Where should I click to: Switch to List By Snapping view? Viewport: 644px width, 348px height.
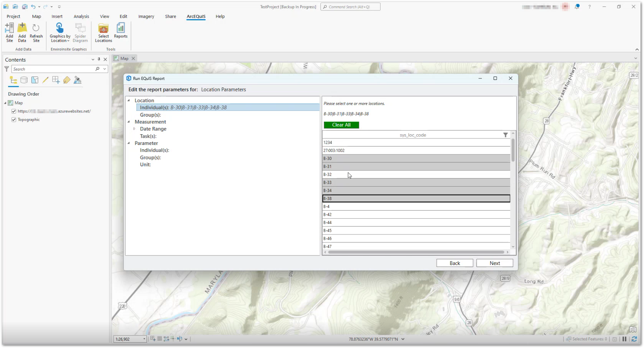pos(56,80)
